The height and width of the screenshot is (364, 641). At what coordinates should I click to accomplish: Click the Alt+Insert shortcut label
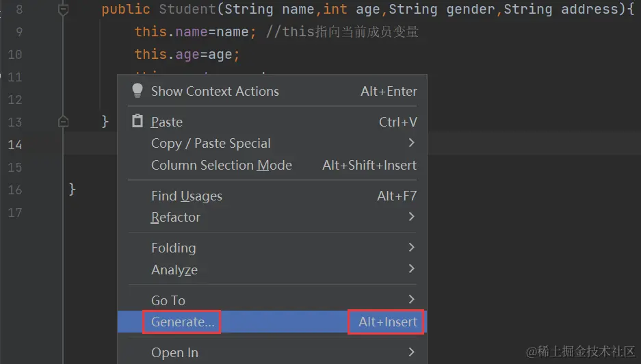(387, 322)
